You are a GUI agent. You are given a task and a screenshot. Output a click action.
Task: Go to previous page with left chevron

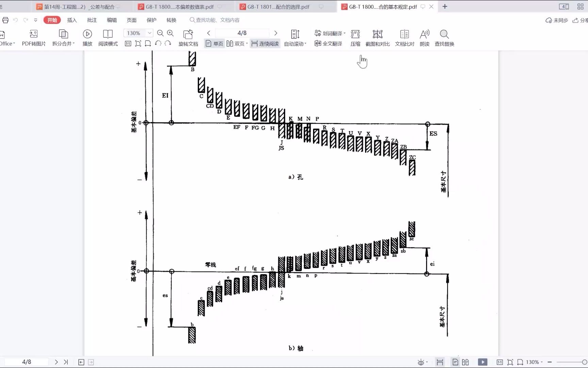click(x=209, y=33)
